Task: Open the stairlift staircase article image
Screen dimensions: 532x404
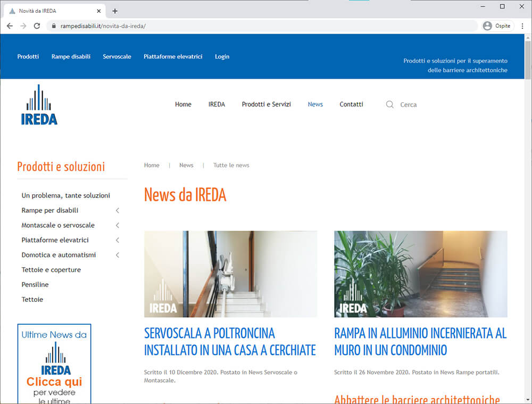Action: tap(231, 274)
